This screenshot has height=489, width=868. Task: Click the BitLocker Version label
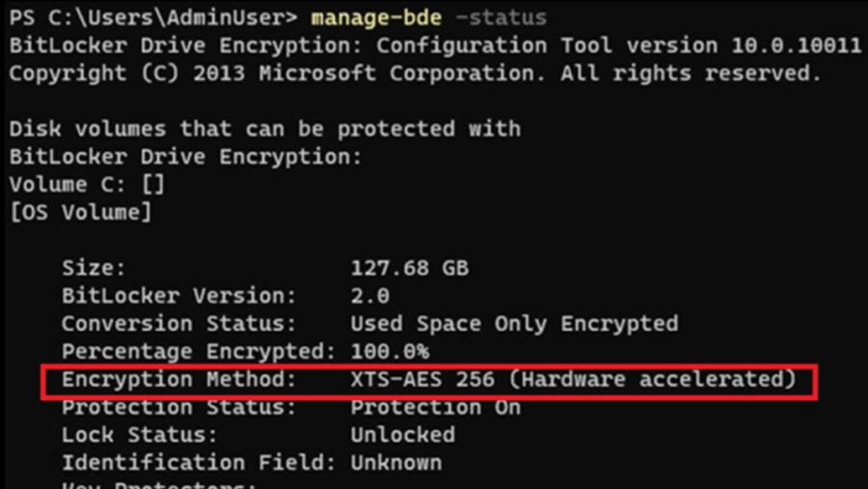[x=179, y=296]
